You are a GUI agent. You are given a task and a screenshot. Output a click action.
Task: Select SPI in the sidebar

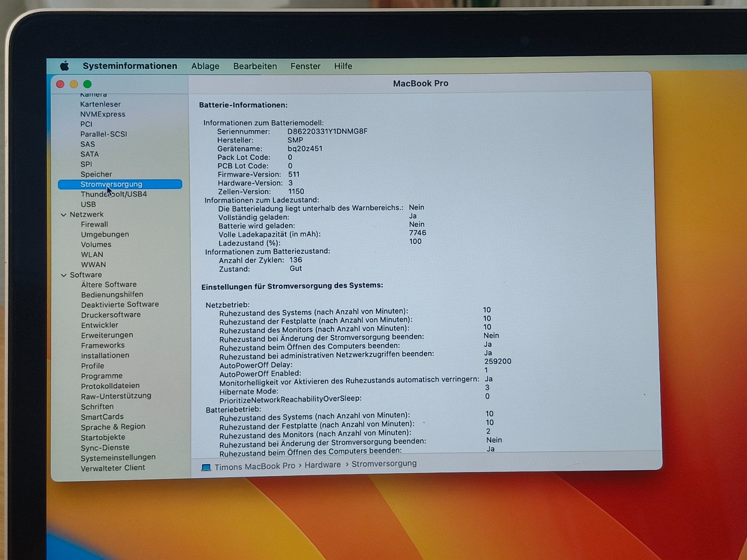(86, 164)
